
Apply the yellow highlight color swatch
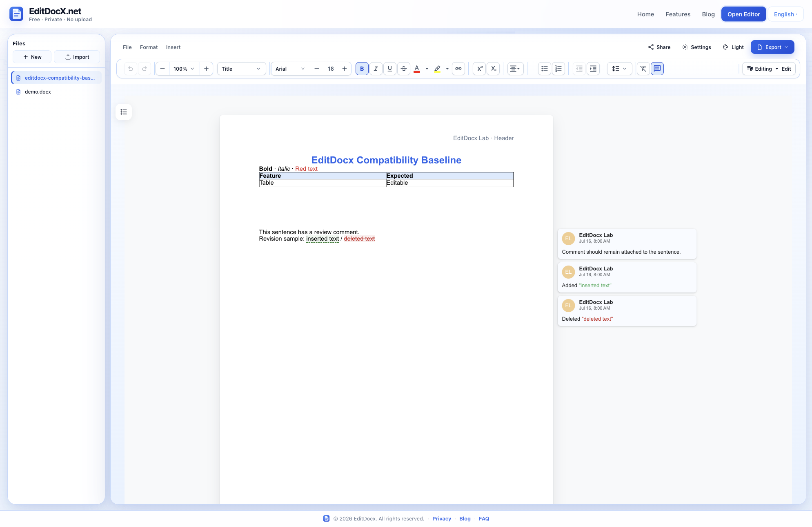point(437,69)
